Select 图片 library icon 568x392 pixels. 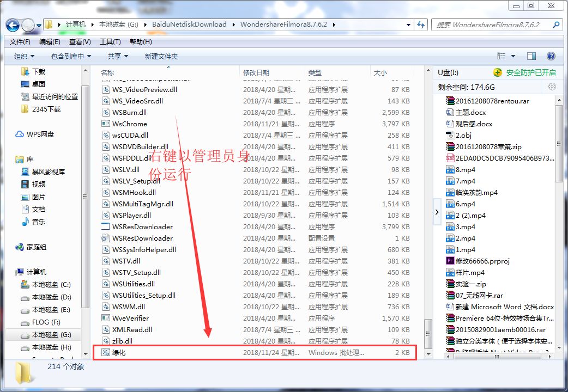pyautogui.click(x=25, y=197)
